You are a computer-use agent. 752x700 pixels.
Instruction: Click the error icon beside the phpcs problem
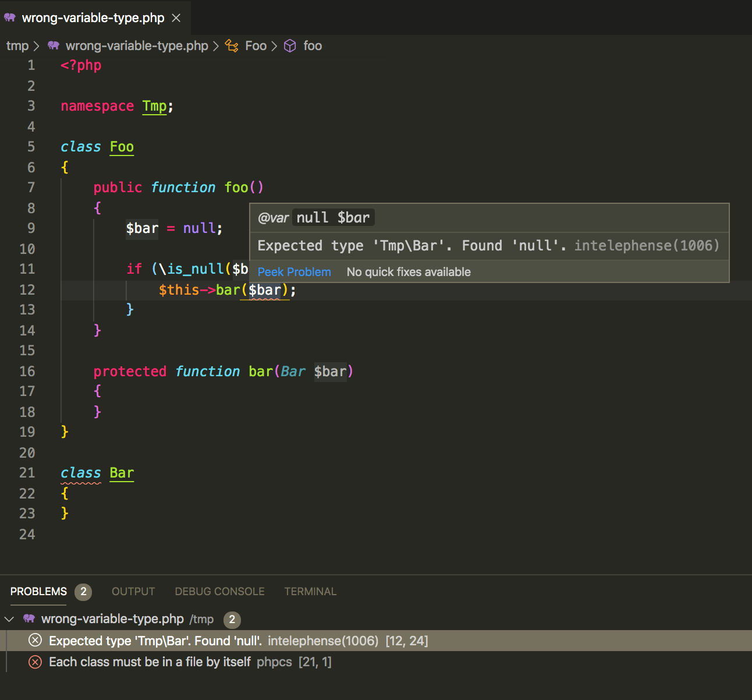pos(35,662)
